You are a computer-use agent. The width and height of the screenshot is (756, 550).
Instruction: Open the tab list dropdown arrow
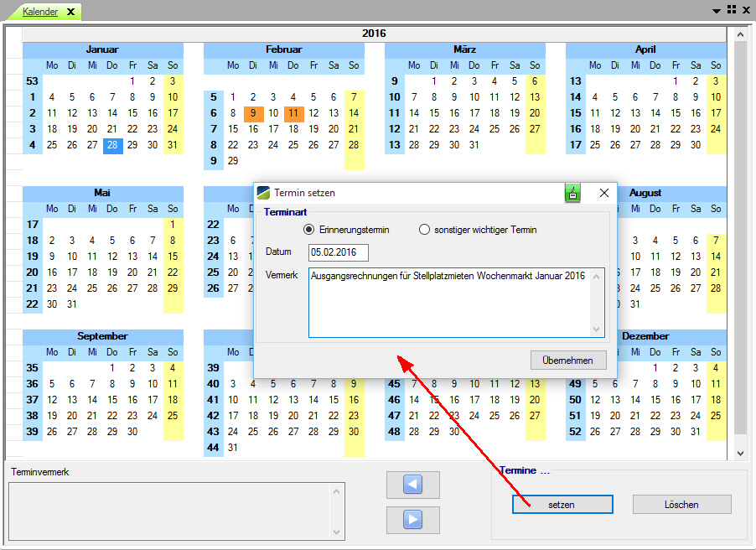coord(717,11)
